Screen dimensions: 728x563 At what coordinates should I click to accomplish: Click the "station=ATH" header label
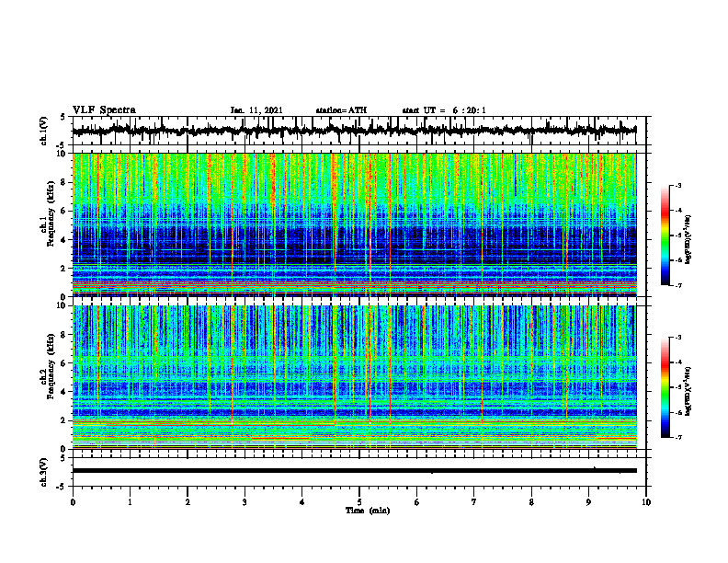point(341,110)
